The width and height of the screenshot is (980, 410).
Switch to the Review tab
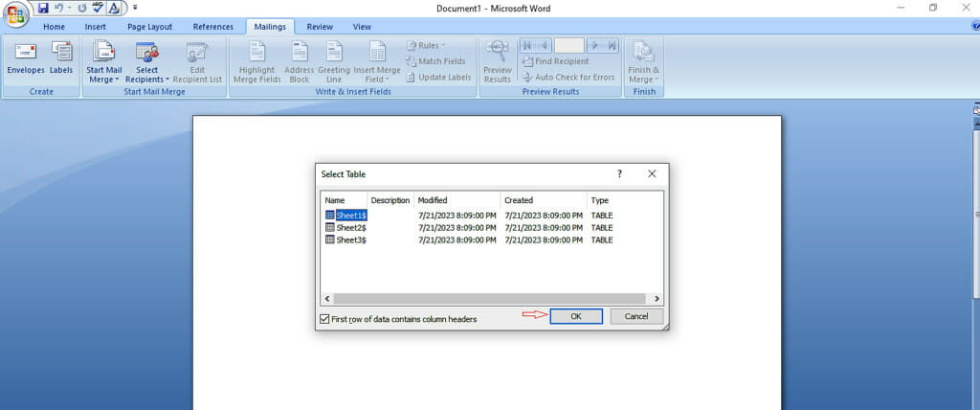point(320,27)
